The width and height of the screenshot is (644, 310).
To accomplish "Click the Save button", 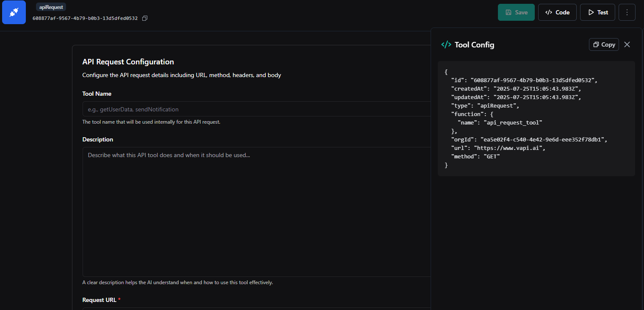I will [516, 12].
